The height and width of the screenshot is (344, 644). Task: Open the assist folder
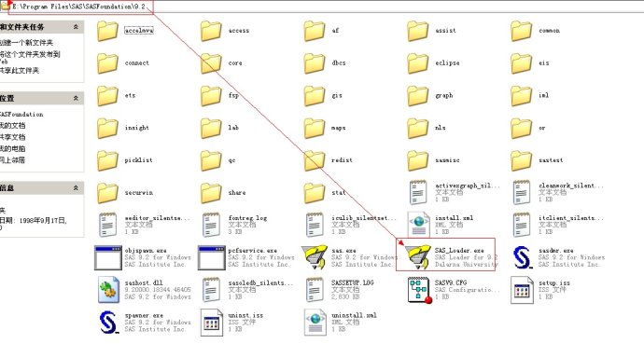point(418,31)
